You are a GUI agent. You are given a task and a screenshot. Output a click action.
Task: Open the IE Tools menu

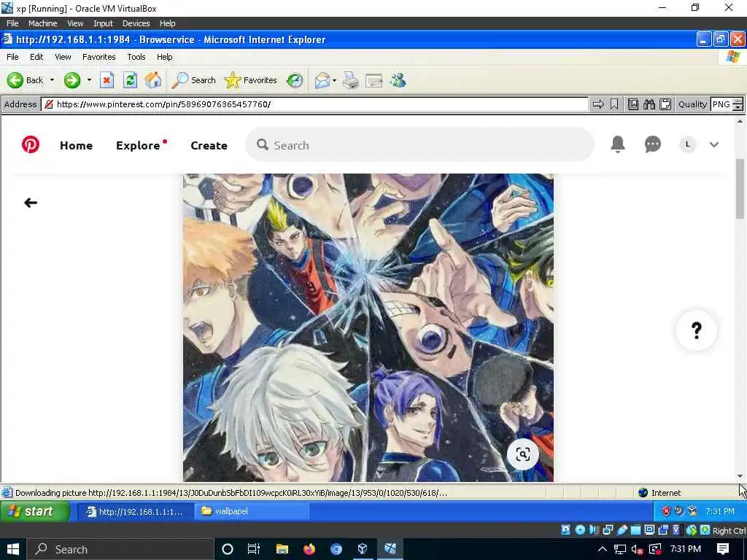tap(136, 57)
